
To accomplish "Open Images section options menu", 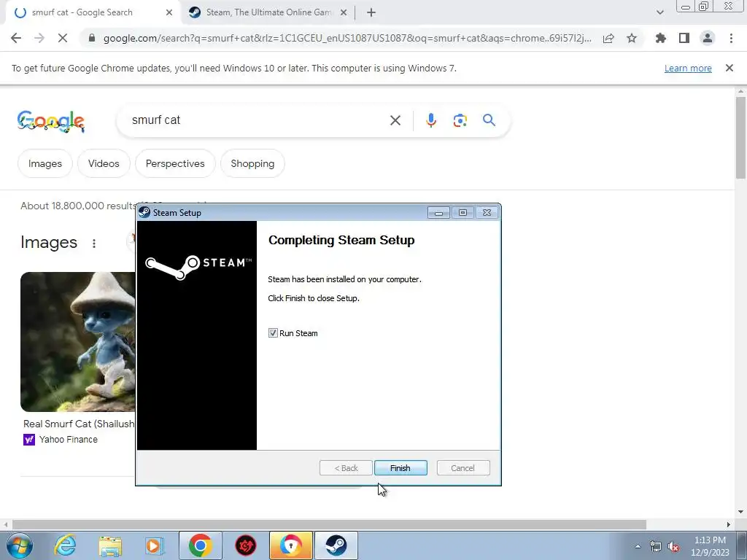I will click(94, 244).
